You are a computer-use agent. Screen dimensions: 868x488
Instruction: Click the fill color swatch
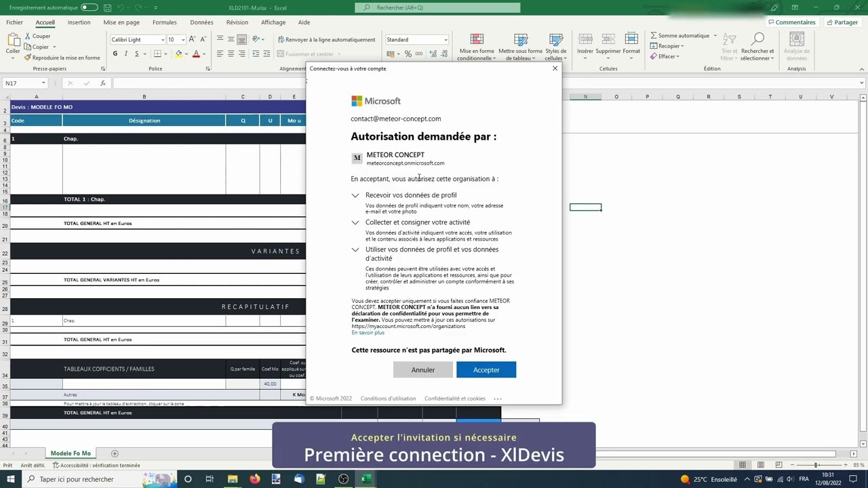(179, 54)
